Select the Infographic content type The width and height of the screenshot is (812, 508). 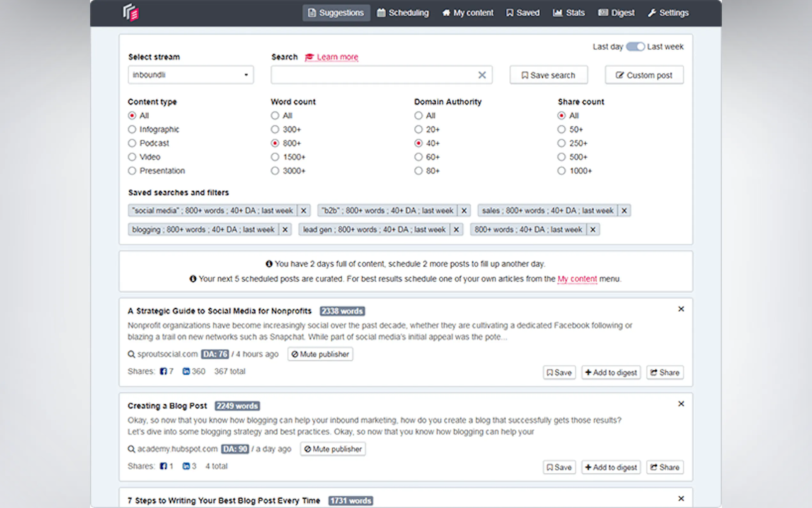(132, 129)
